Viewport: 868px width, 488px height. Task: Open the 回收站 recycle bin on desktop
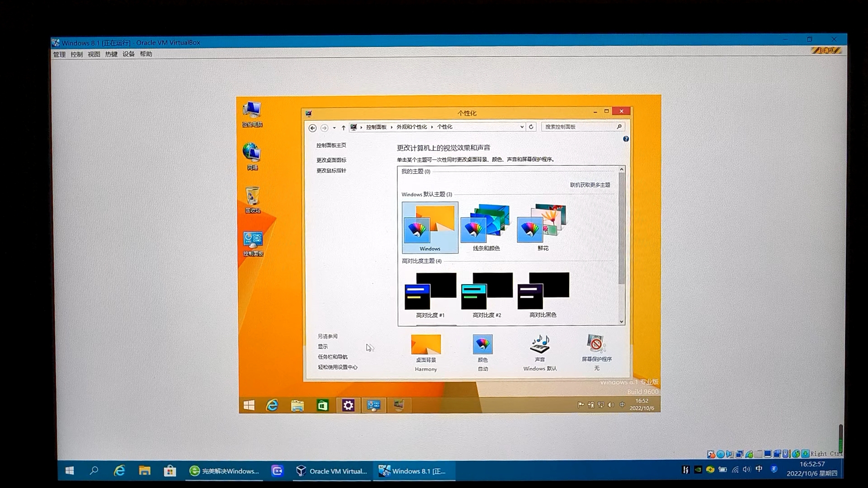click(252, 197)
